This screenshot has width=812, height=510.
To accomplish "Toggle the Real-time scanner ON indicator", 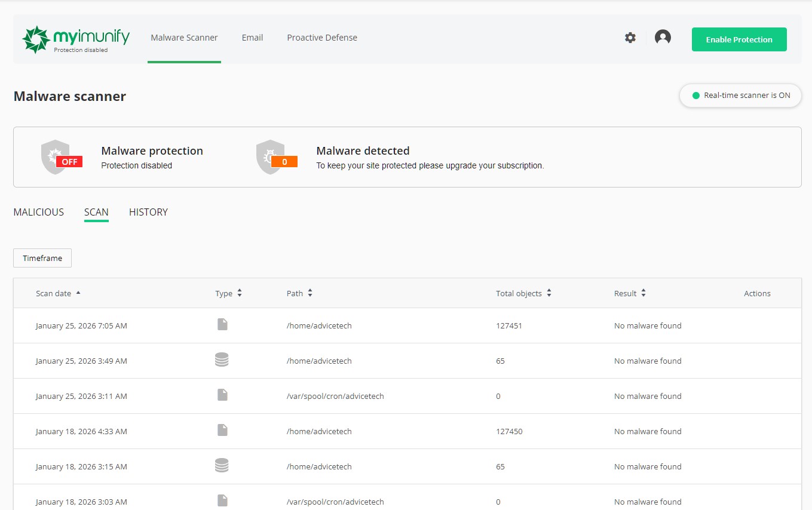I will pos(740,96).
